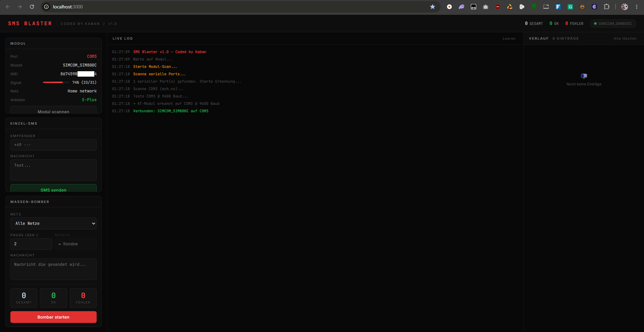Open the green G extension
The image size is (644, 332).
(x=570, y=7)
